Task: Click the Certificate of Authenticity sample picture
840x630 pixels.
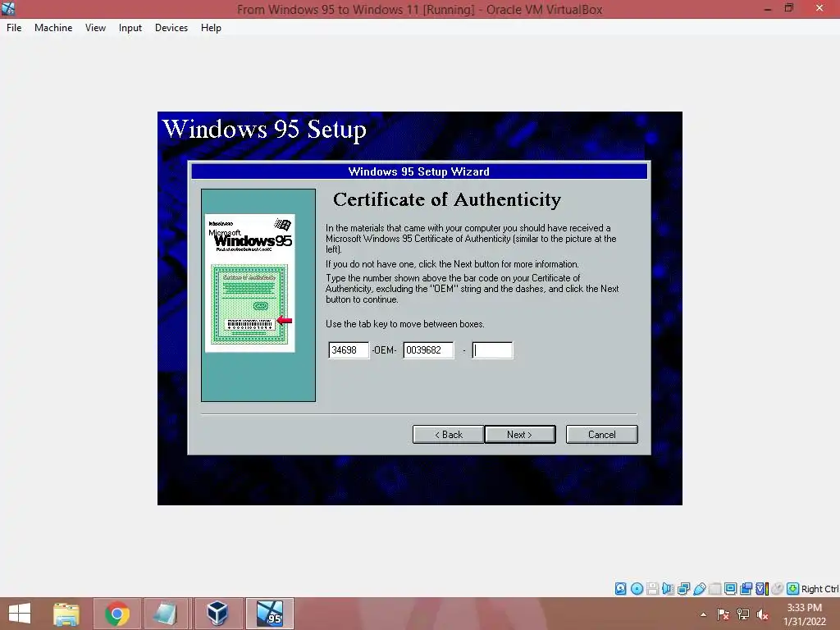Action: coord(249,283)
